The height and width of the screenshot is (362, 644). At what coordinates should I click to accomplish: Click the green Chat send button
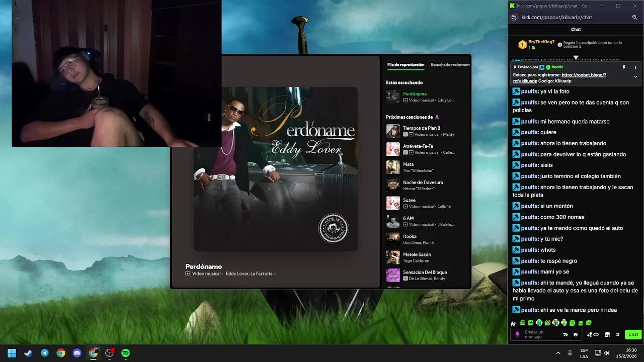pyautogui.click(x=633, y=334)
